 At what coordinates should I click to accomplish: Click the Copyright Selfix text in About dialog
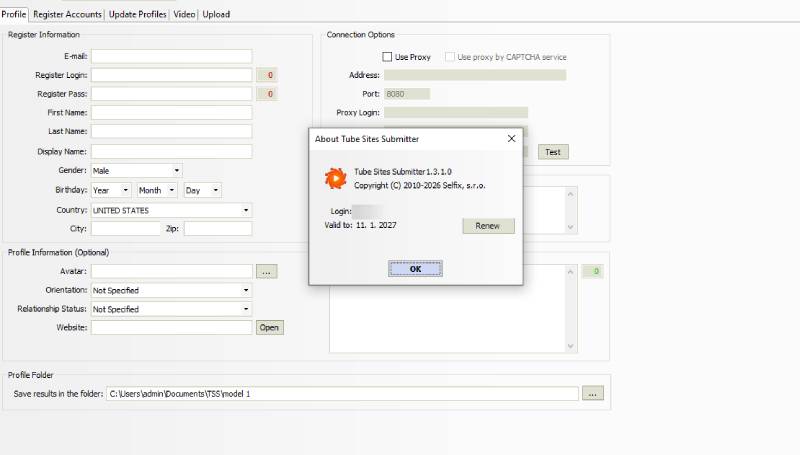pyautogui.click(x=419, y=186)
